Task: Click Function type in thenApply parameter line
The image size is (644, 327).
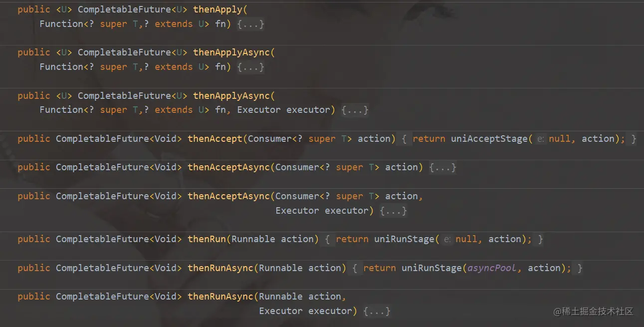Action: point(61,24)
